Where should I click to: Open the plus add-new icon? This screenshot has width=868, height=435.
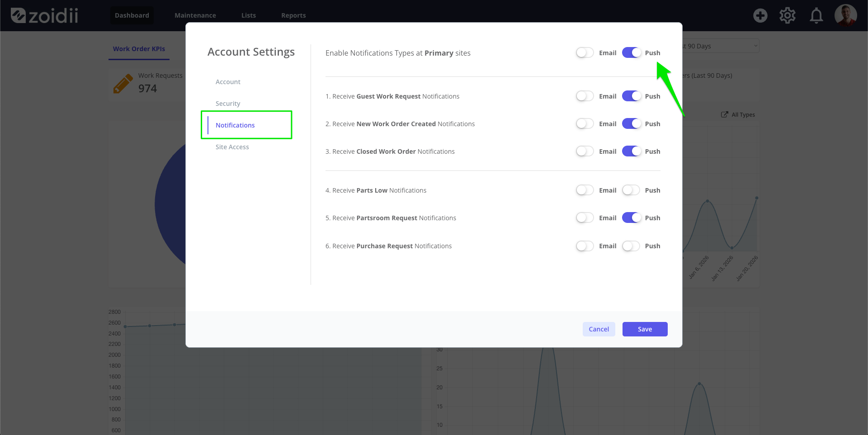[x=760, y=16]
